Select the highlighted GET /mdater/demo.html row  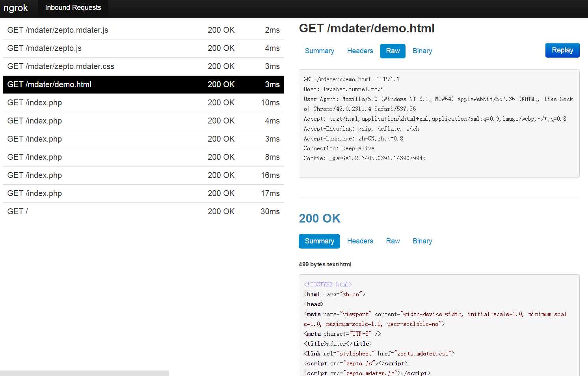point(143,84)
